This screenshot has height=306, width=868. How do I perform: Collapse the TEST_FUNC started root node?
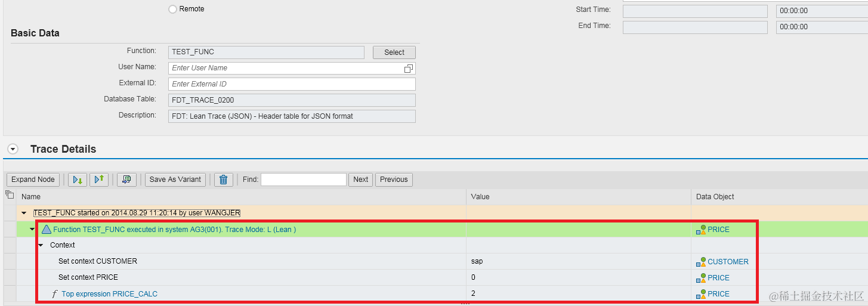(x=24, y=213)
